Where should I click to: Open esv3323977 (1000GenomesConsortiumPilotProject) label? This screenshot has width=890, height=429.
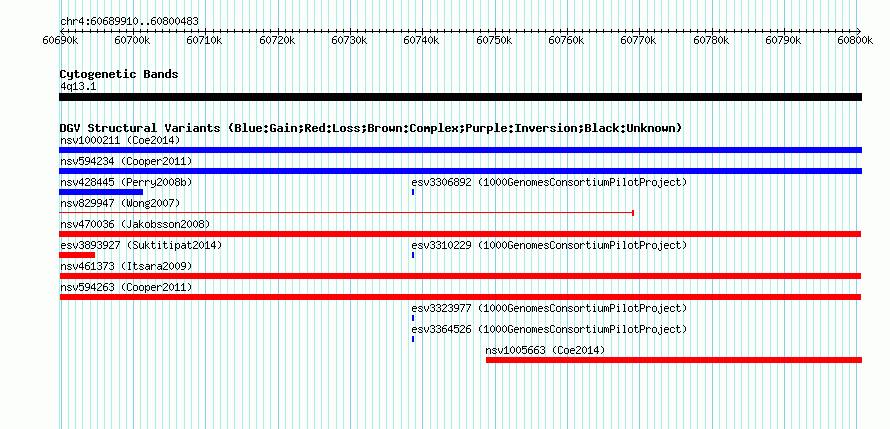tap(549, 308)
